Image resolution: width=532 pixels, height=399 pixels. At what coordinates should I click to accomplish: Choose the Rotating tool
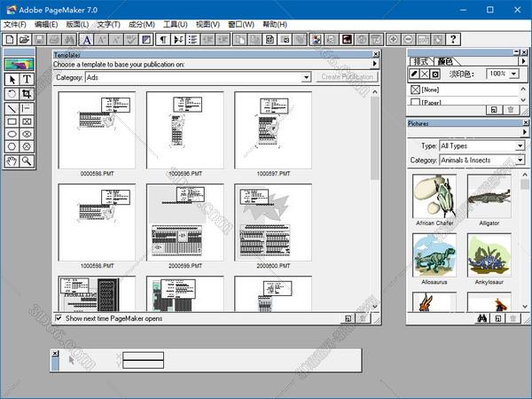[12, 93]
